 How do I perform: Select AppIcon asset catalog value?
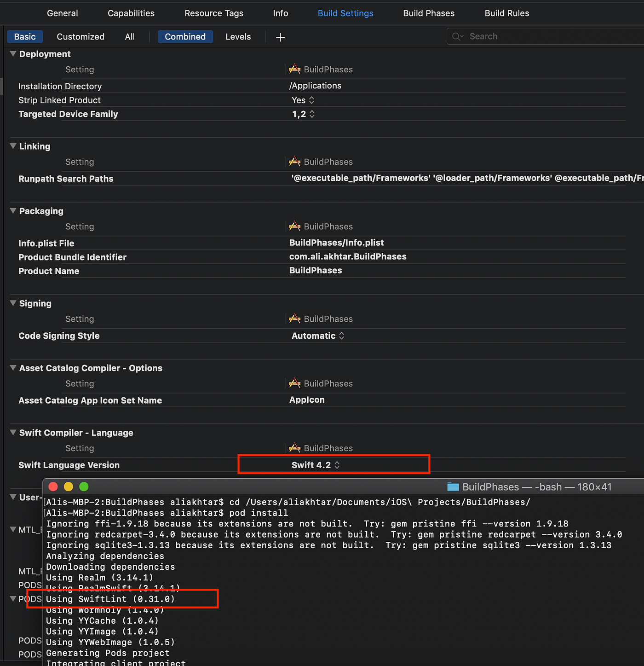tap(307, 400)
